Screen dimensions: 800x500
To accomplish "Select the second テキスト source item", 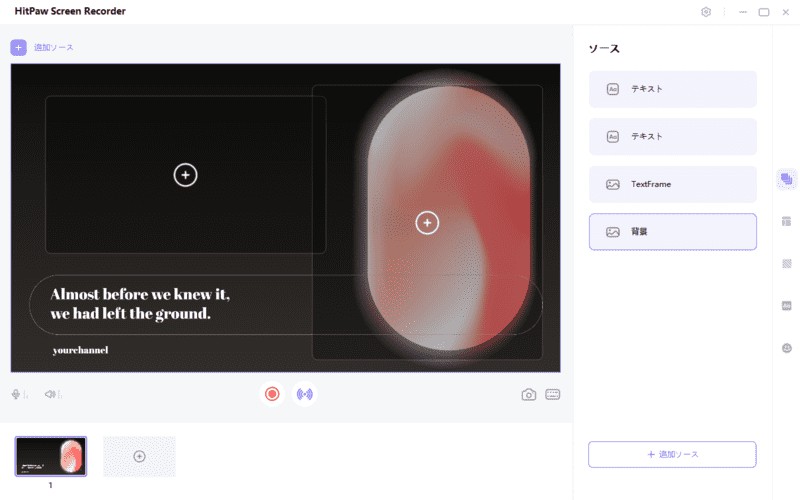I will tap(672, 136).
